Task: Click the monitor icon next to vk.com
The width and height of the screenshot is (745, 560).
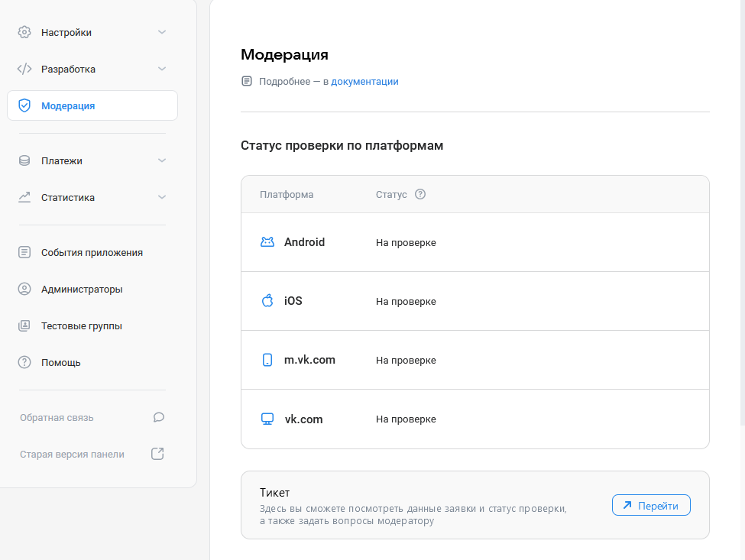Action: pyautogui.click(x=267, y=418)
